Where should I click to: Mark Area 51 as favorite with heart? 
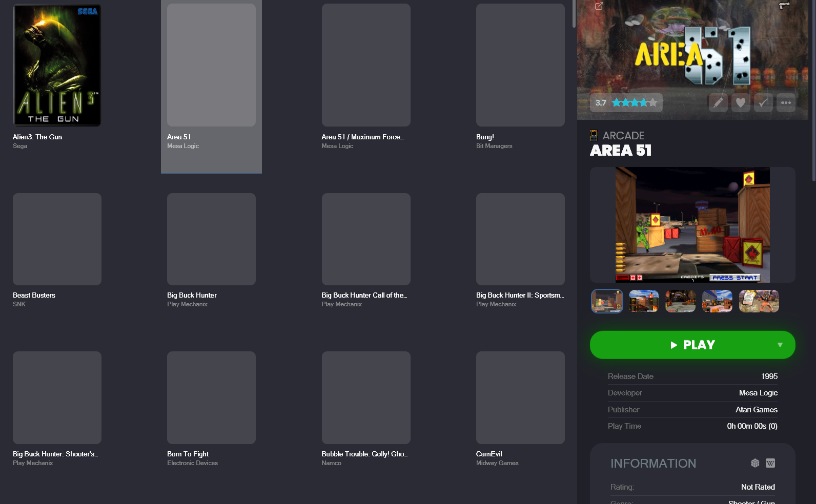741,102
